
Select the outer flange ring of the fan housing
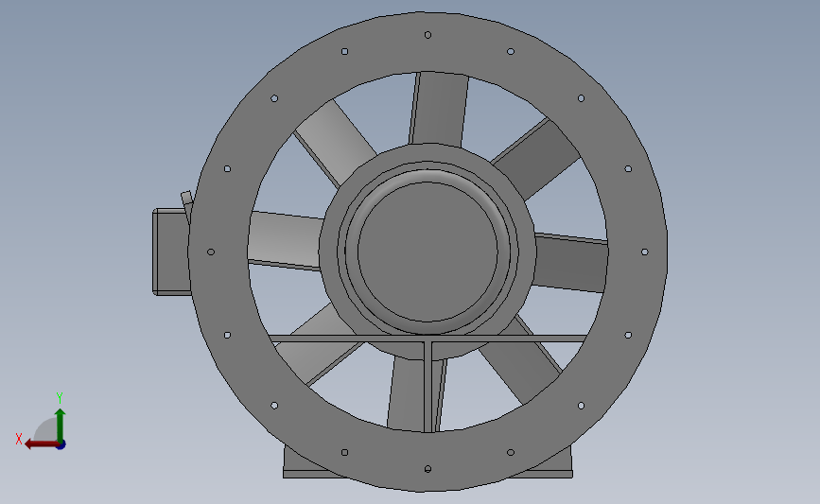[427, 43]
